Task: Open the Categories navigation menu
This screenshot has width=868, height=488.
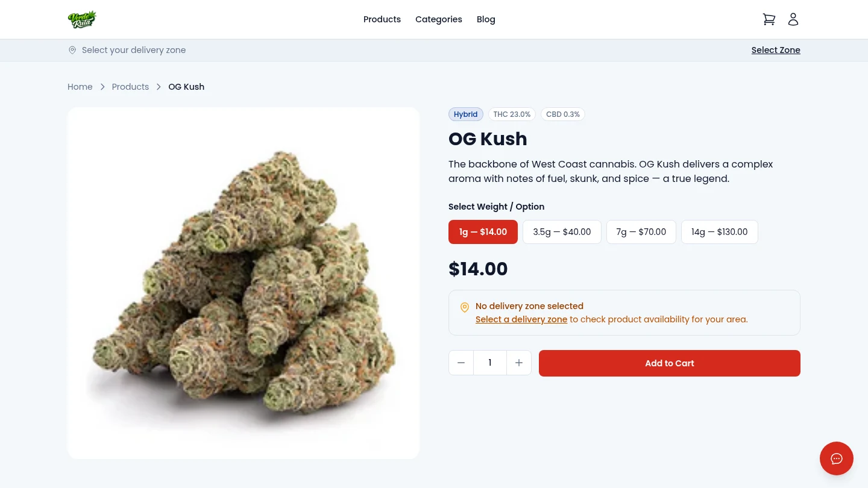Action: (x=439, y=19)
